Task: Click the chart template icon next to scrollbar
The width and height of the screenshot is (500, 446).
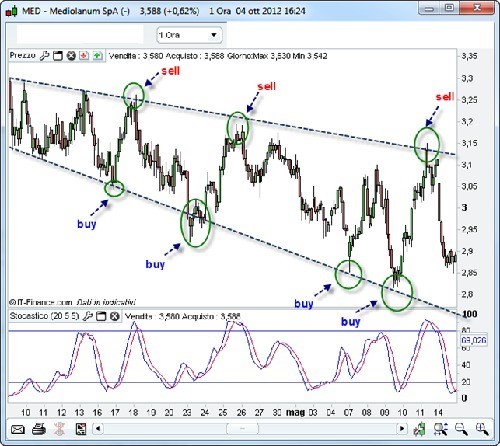Action: coord(81,429)
